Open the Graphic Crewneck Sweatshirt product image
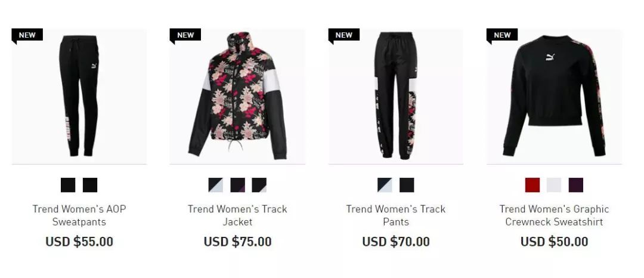 click(554, 96)
